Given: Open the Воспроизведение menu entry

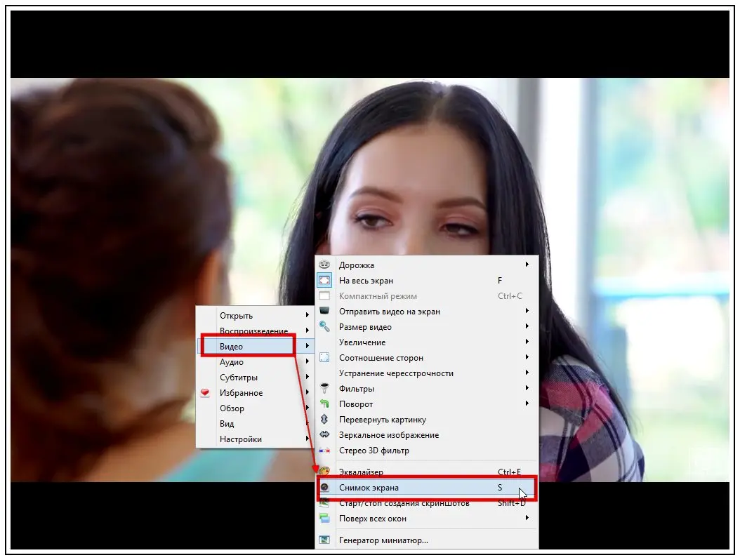Looking at the screenshot, I should click(x=255, y=331).
